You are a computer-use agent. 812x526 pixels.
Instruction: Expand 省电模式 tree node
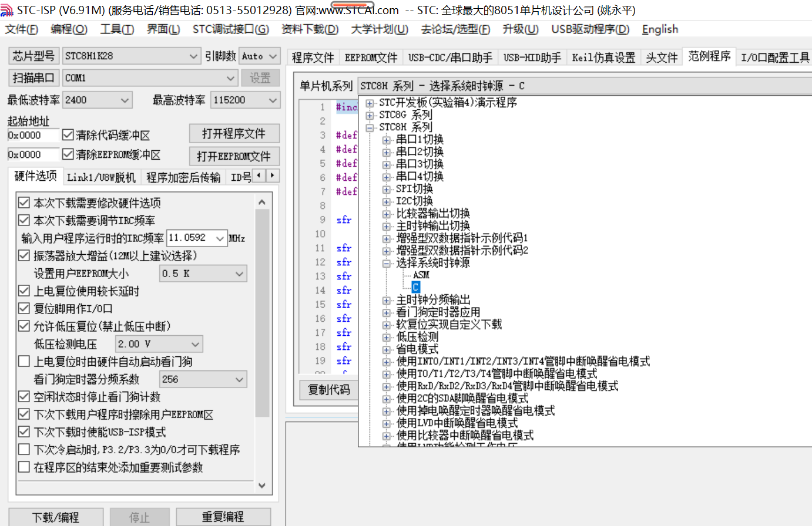387,349
